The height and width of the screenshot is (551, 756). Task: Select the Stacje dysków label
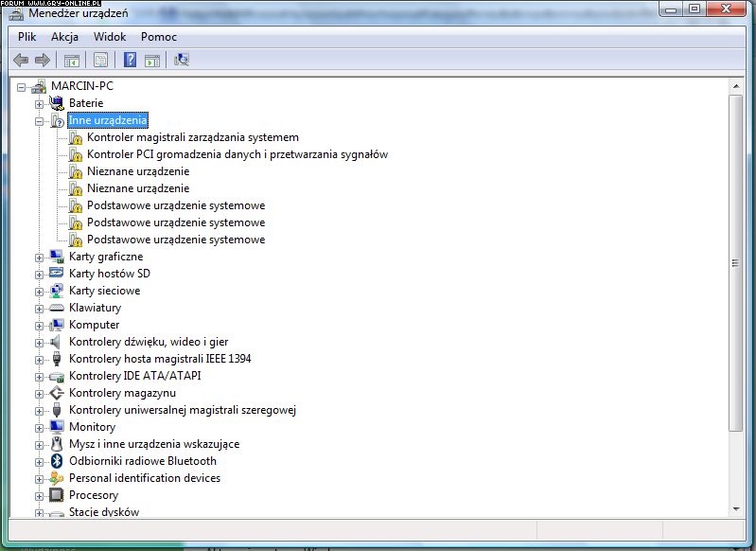(x=104, y=512)
